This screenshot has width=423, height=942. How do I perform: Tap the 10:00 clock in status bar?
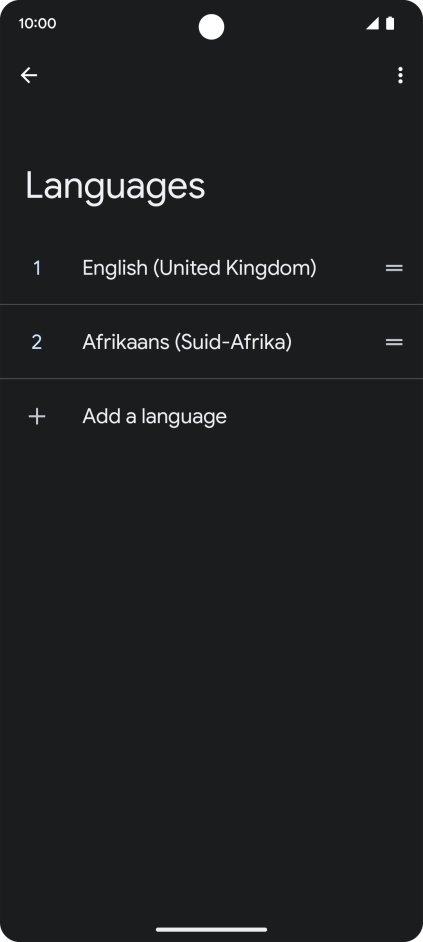tap(37, 23)
